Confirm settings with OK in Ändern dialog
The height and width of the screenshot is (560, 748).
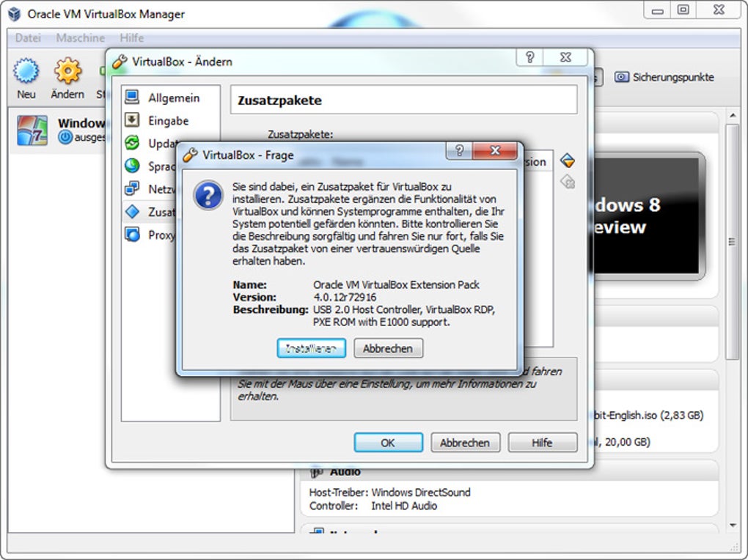pyautogui.click(x=389, y=443)
